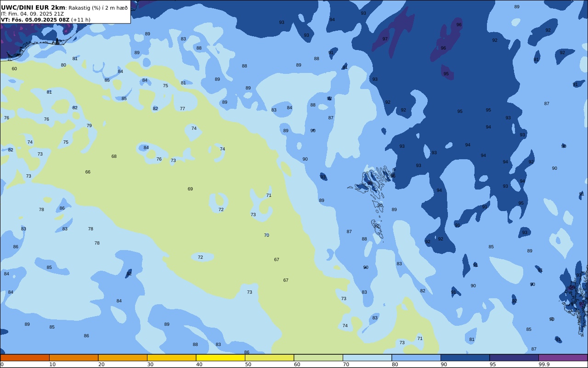
Task: Click the '95' legend tick label
Action: pos(492,364)
